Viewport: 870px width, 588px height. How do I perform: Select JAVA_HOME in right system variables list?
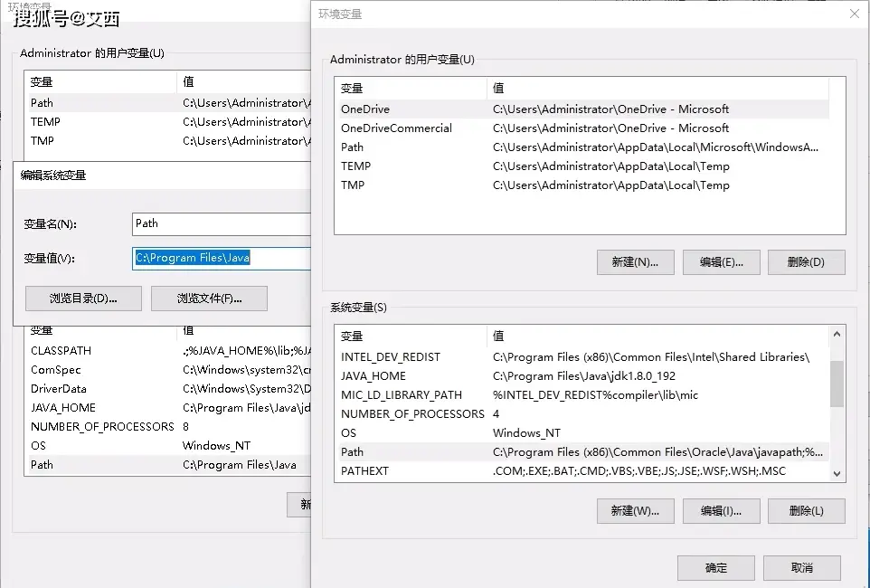point(374,376)
